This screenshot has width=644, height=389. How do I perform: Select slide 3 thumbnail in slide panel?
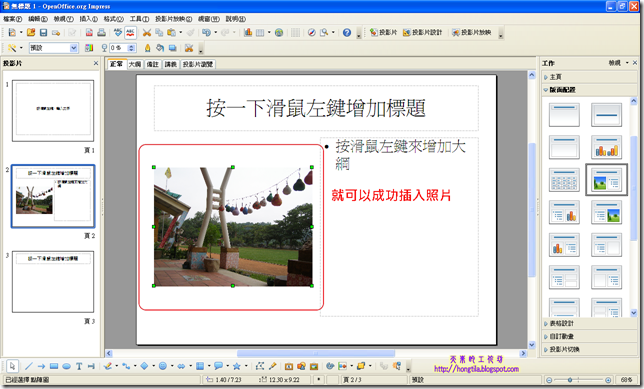53,282
